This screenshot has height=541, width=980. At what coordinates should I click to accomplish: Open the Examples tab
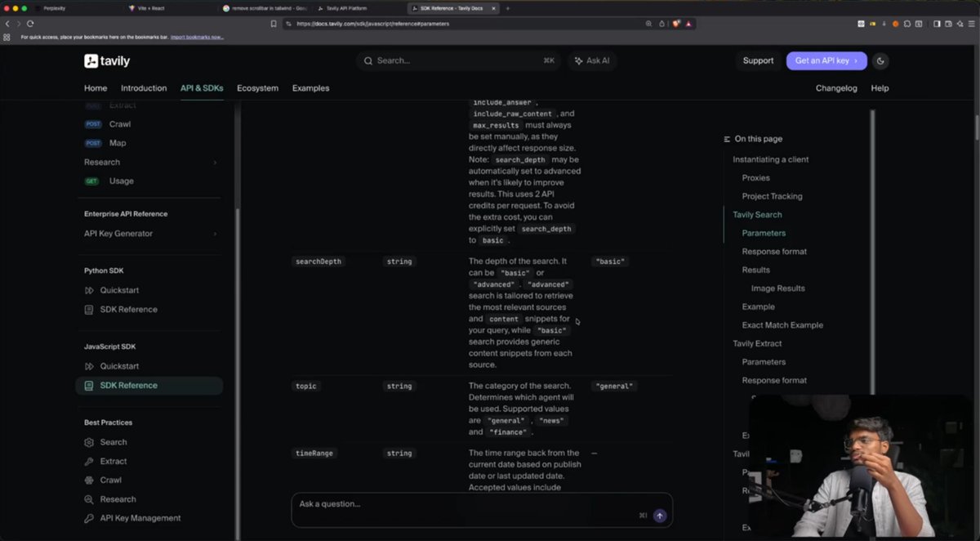[x=310, y=88]
